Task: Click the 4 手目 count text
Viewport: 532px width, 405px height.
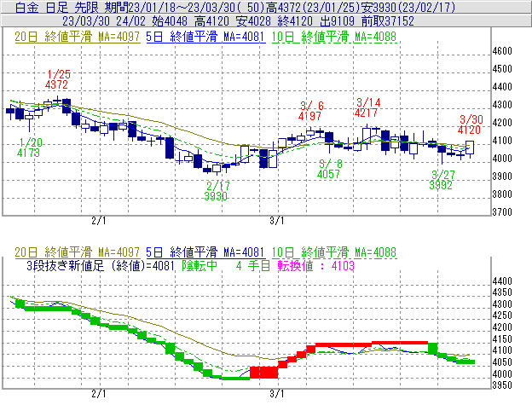Action: 253,265
